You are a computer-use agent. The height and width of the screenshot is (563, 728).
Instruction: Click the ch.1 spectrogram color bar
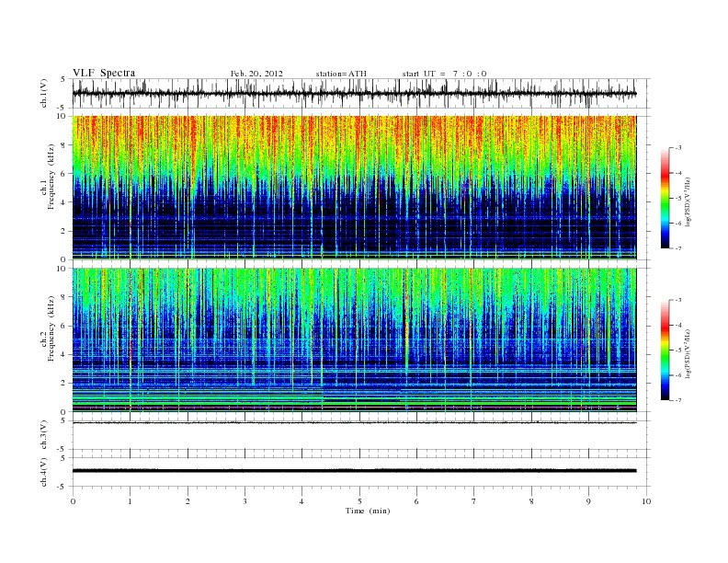tap(665, 198)
